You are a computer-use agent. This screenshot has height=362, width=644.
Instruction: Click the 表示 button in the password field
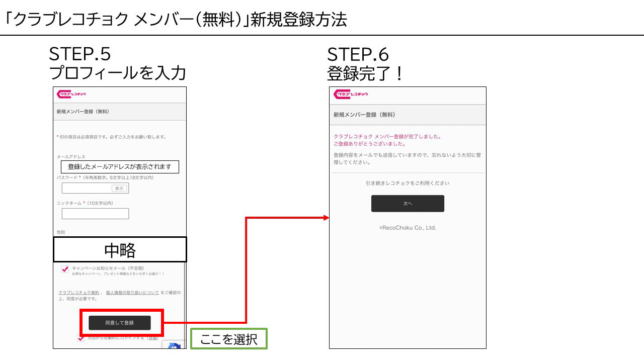119,189
